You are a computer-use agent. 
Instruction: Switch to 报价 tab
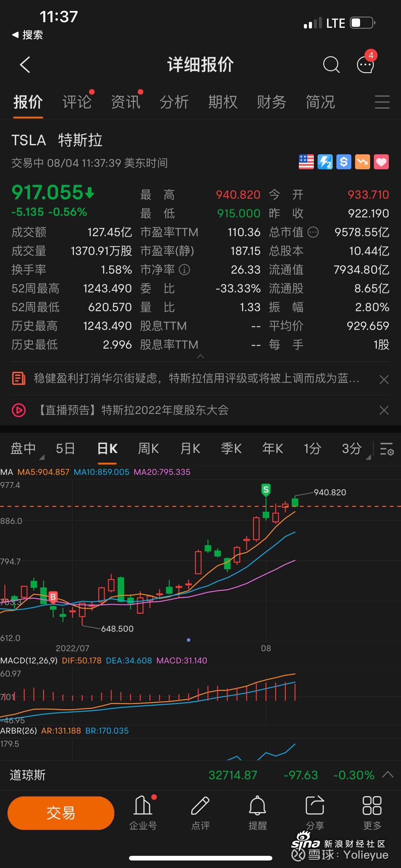point(28,102)
